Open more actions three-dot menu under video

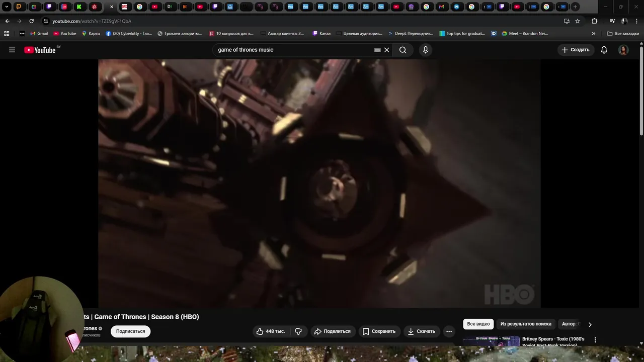click(449, 331)
